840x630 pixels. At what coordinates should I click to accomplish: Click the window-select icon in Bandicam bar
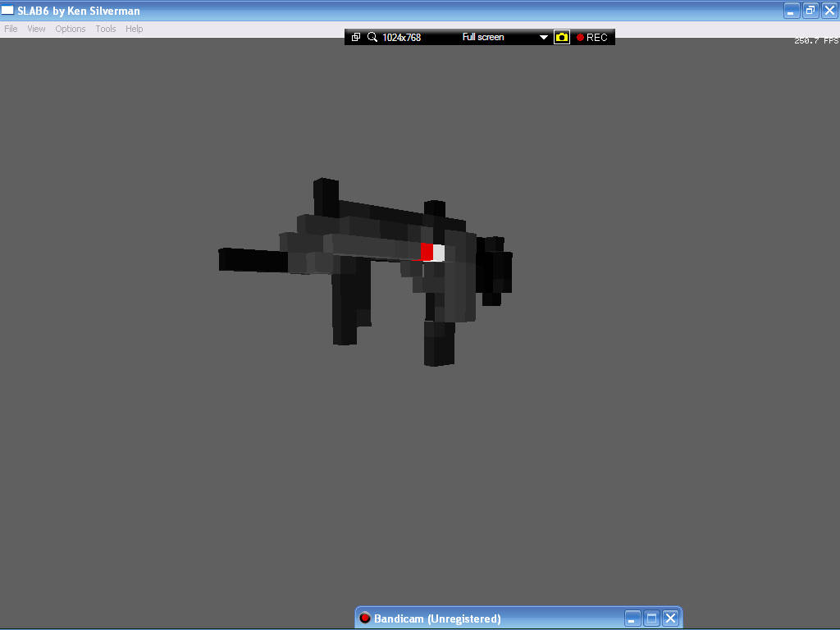click(356, 37)
